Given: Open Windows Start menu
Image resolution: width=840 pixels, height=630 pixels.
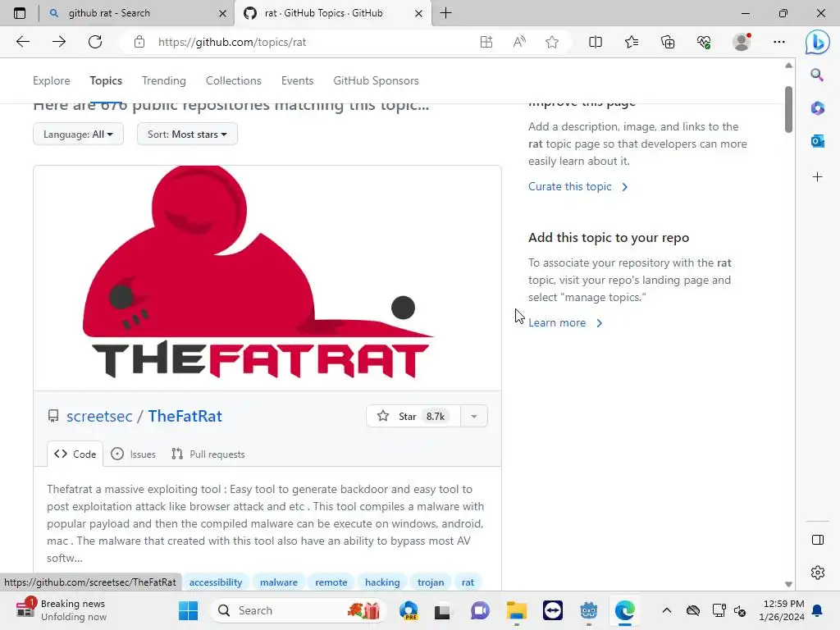Looking at the screenshot, I should pyautogui.click(x=188, y=610).
